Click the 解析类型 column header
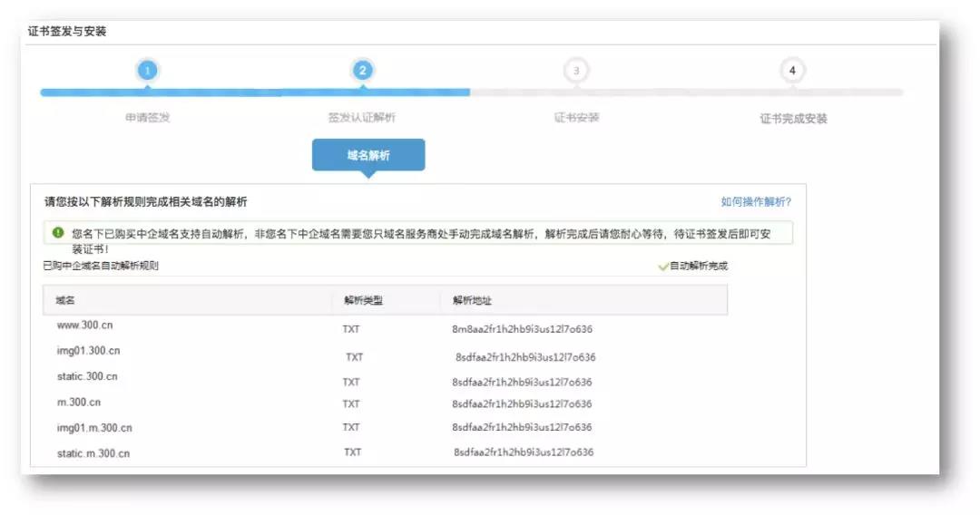This screenshot has width=980, height=515. (363, 300)
